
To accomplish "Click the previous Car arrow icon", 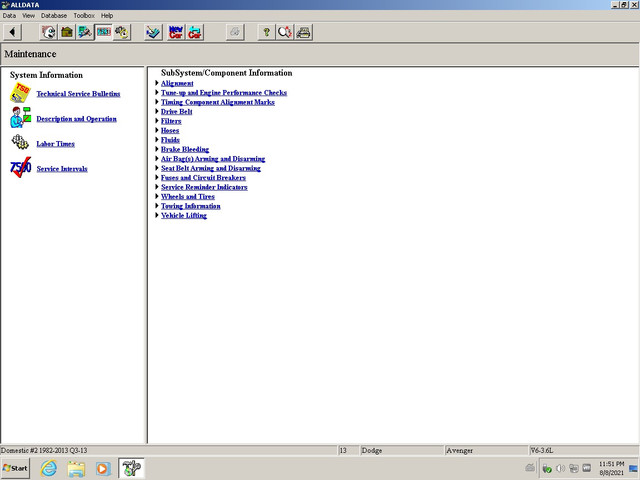I will (195, 32).
